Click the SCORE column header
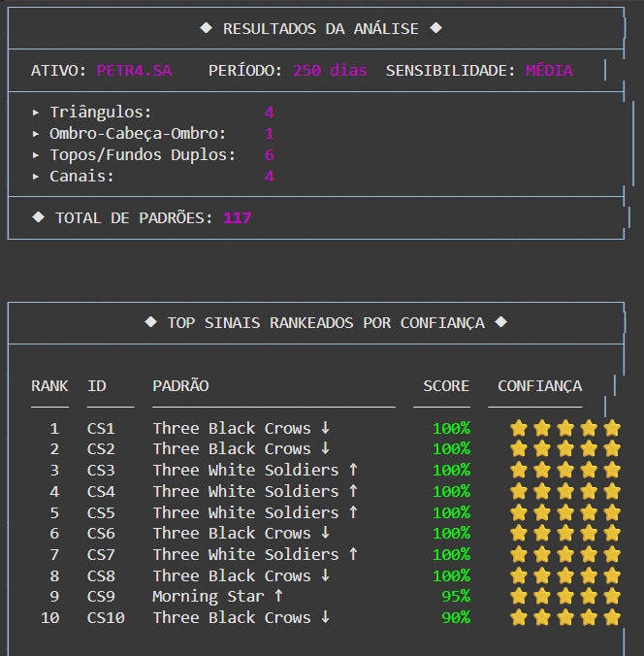The image size is (644, 656). pyautogui.click(x=446, y=386)
